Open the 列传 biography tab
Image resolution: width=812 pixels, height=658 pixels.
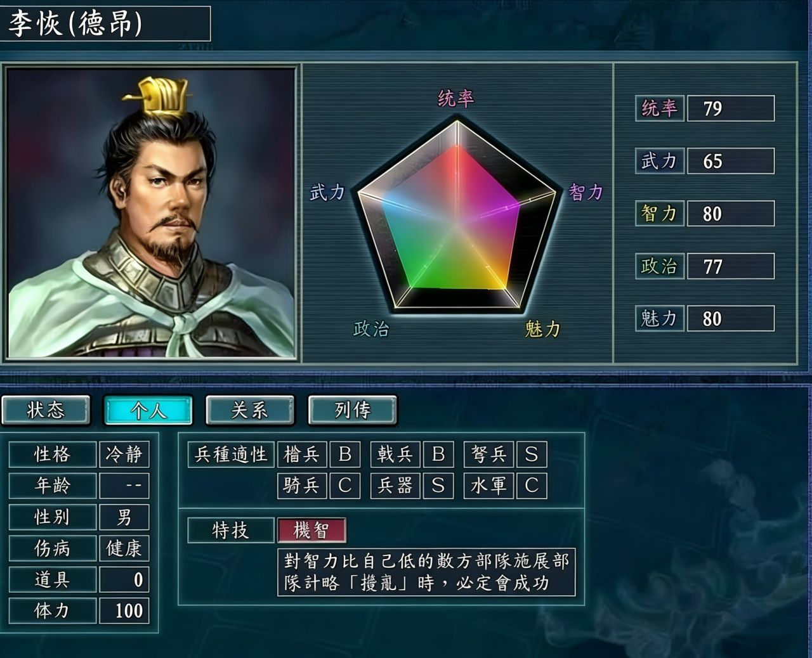tap(352, 410)
